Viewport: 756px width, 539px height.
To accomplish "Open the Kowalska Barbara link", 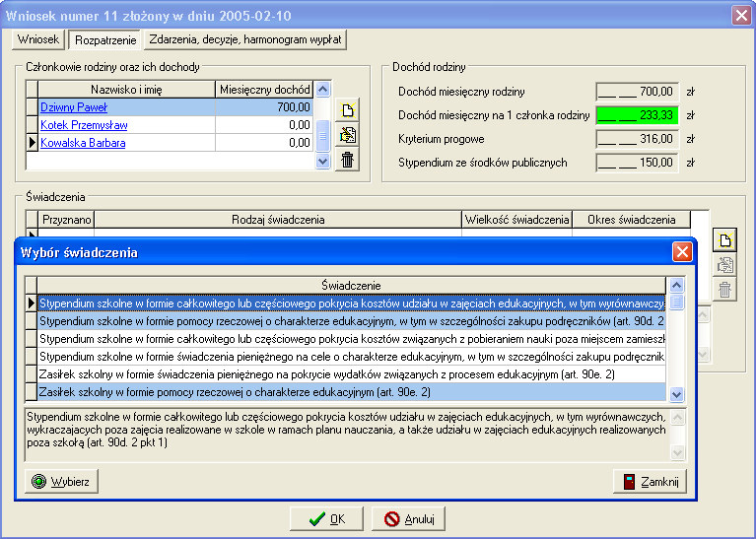I will 83,143.
